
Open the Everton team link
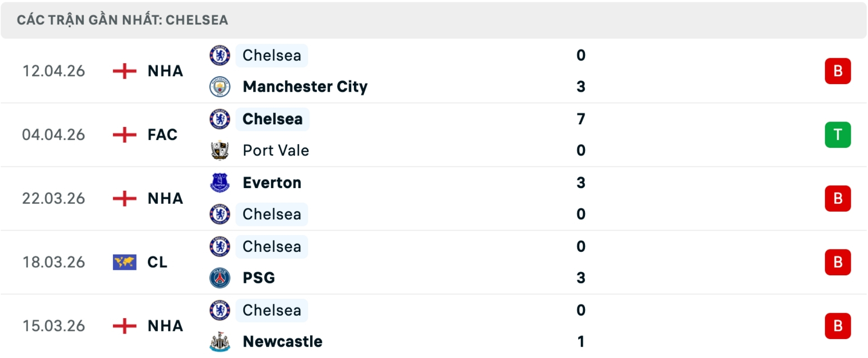pos(272,183)
